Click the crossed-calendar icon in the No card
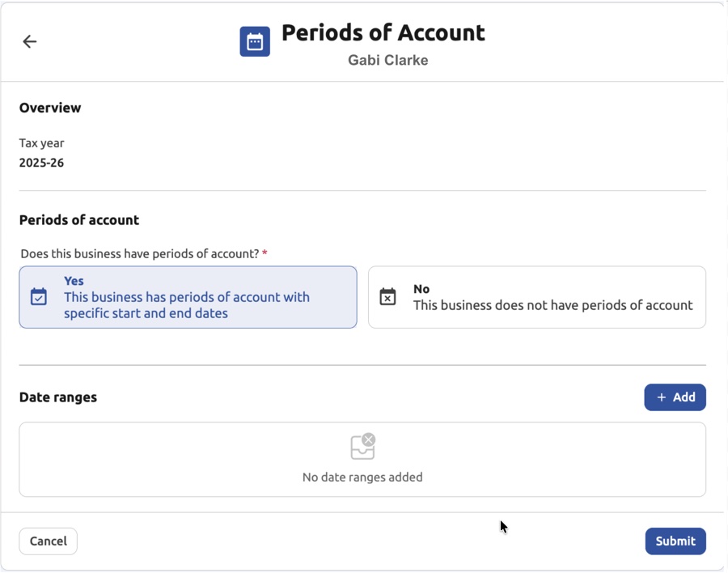Screen dimensions: 728x573 point(387,296)
